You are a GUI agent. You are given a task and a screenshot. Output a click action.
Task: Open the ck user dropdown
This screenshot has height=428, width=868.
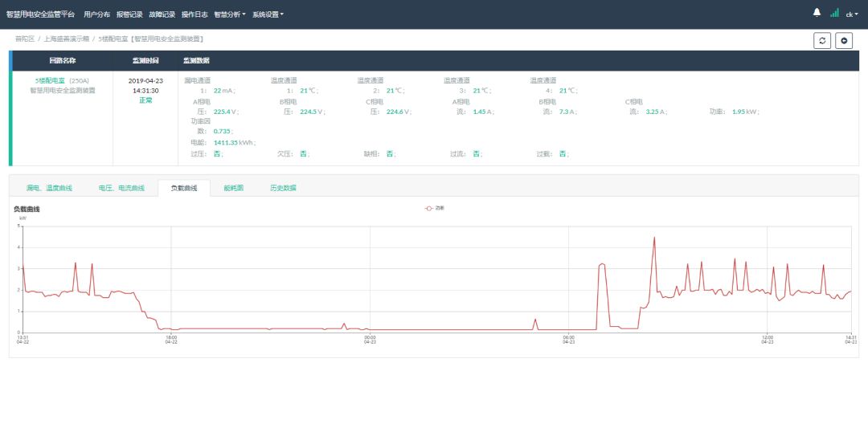[850, 14]
